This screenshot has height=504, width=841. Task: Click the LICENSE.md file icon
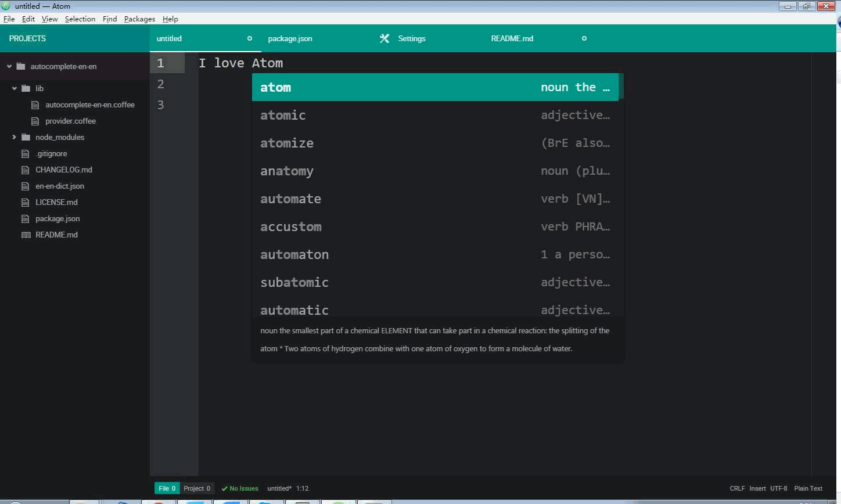[25, 203]
